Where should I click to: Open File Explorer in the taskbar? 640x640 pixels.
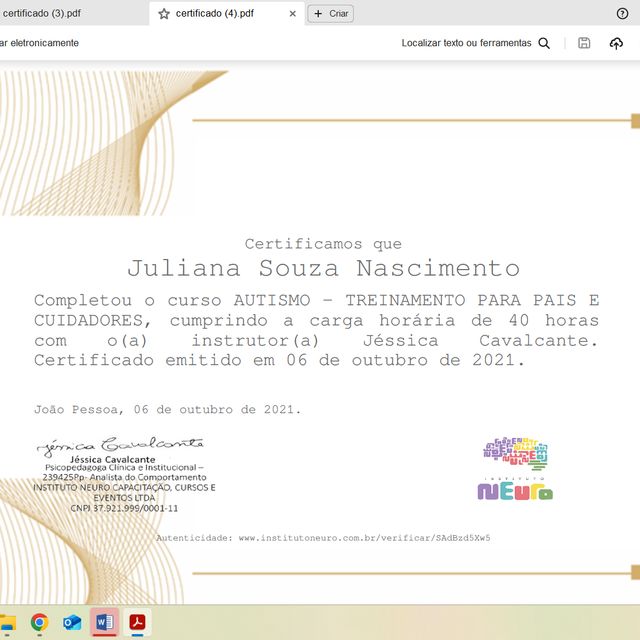point(8,622)
